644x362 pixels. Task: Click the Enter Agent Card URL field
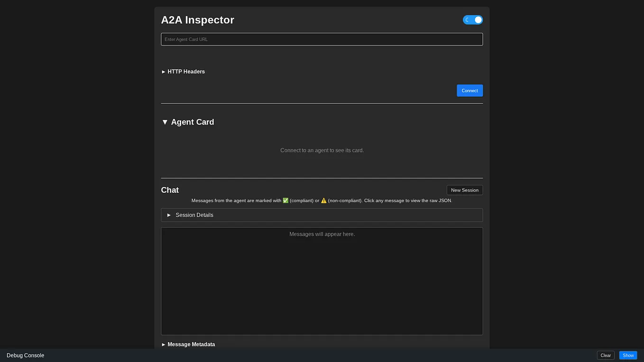coord(322,39)
